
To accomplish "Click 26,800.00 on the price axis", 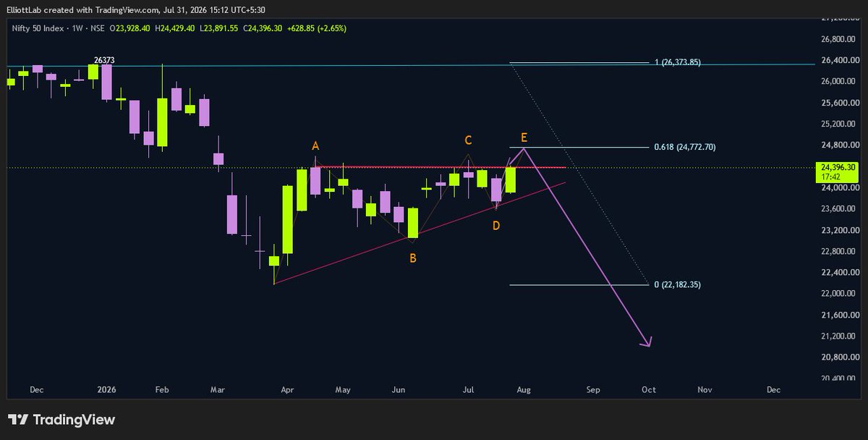I will click(839, 38).
